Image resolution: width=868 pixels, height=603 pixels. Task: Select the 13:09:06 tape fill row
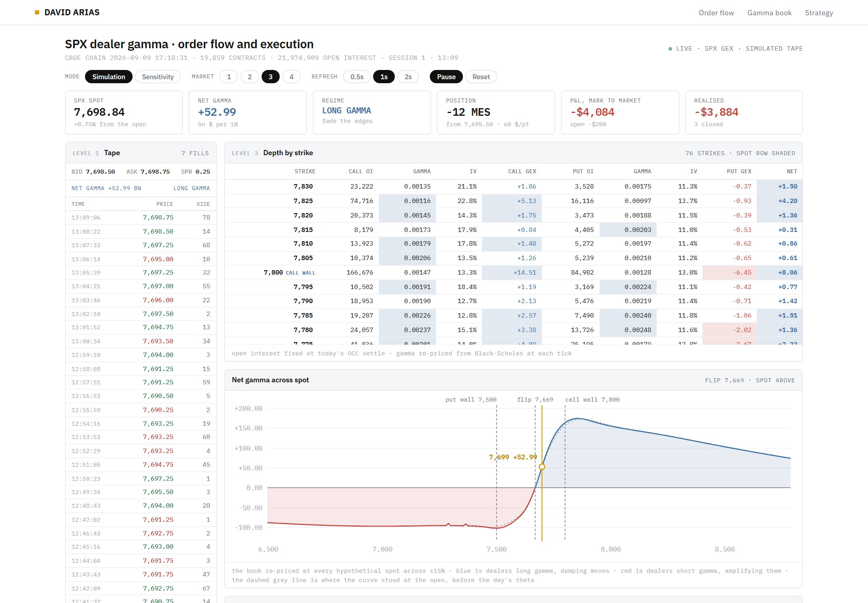pyautogui.click(x=141, y=217)
